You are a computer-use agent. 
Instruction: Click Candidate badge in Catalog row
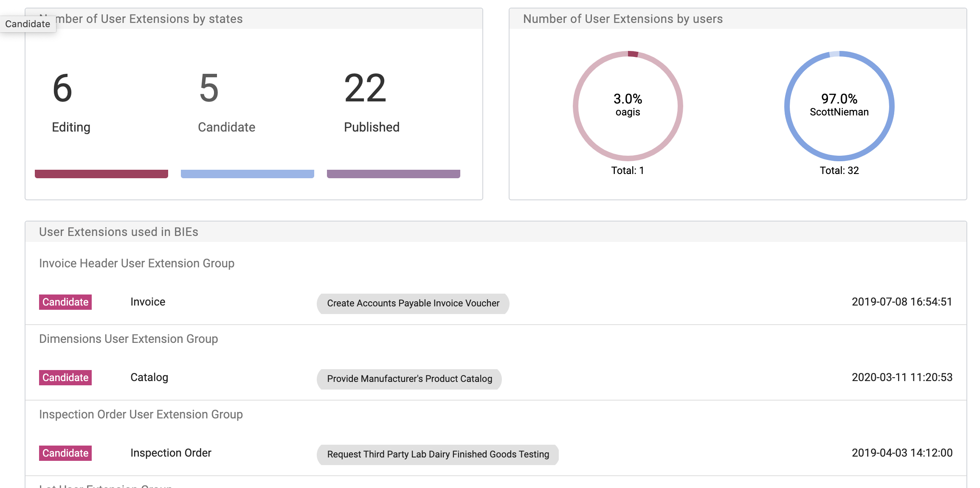[65, 378]
